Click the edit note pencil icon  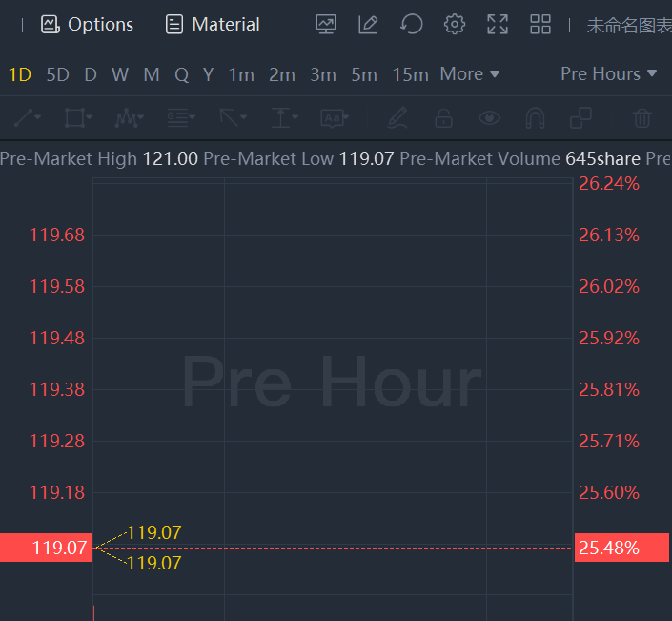coord(369,25)
